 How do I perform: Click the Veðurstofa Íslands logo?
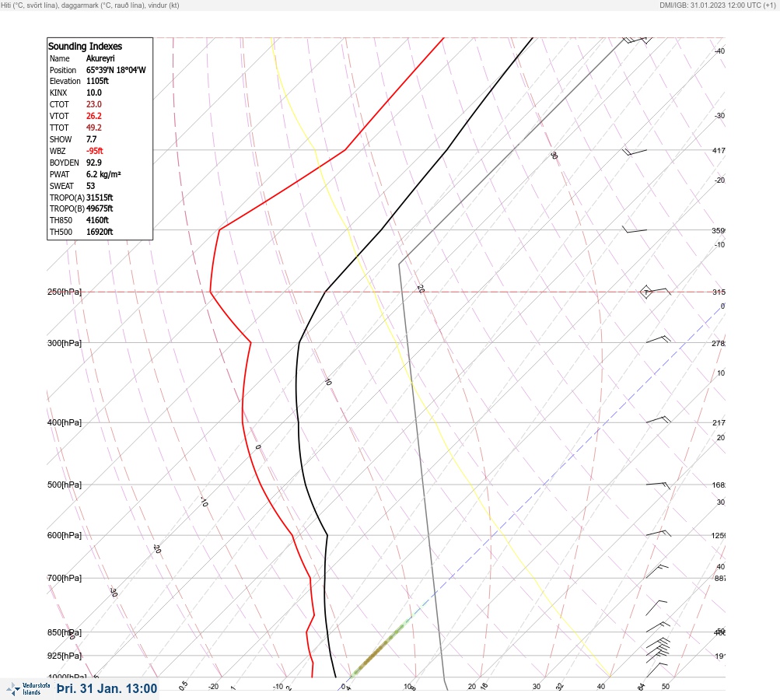click(28, 689)
